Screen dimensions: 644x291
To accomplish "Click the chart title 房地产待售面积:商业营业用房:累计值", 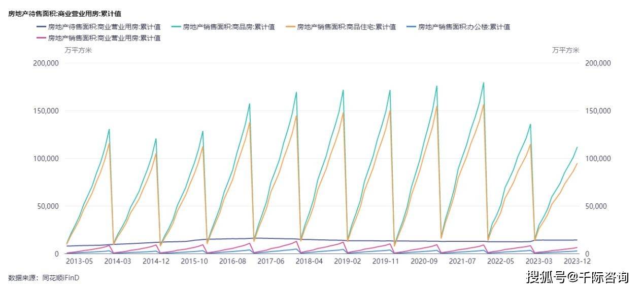I will click(65, 14).
